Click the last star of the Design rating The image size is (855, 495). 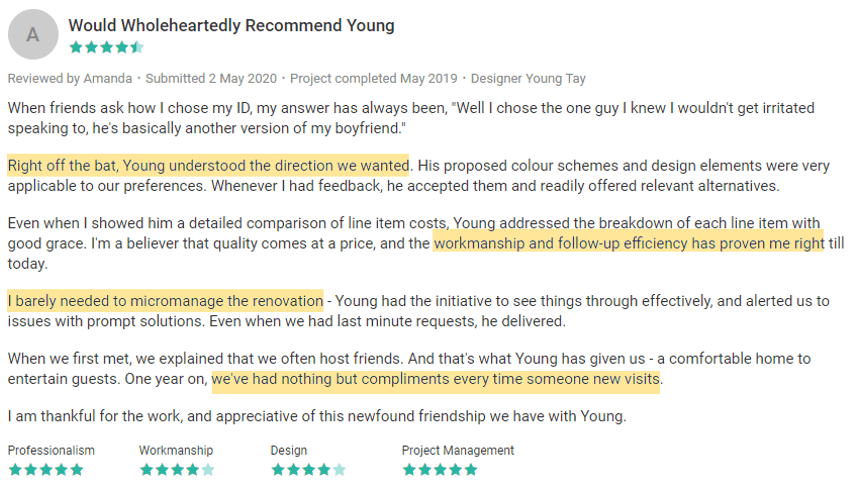(x=339, y=469)
